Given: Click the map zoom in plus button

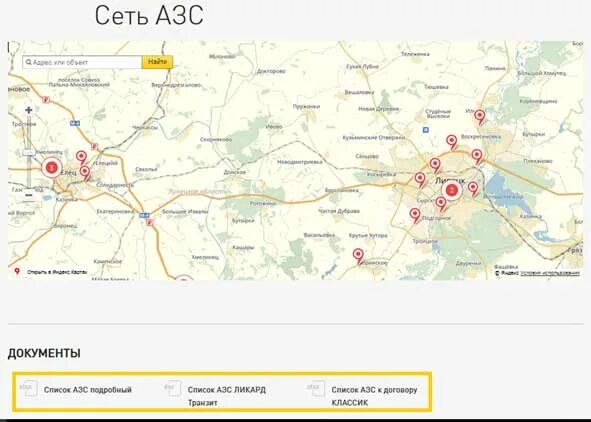Looking at the screenshot, I should click(x=29, y=110).
